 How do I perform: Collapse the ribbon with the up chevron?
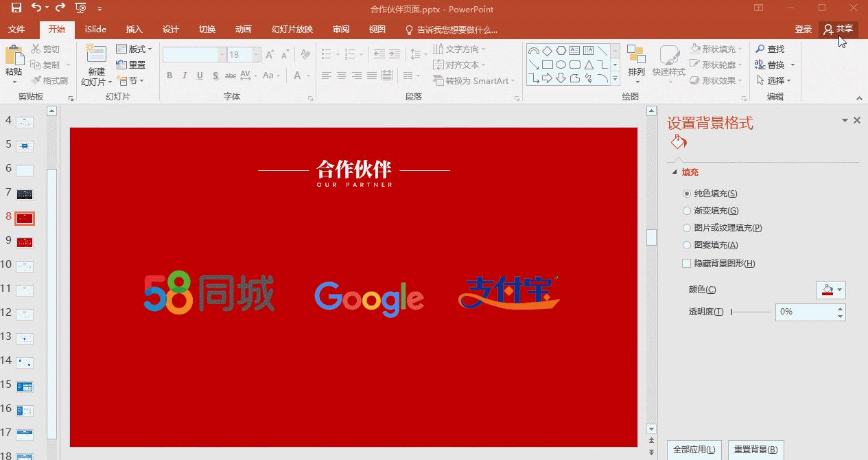859,97
